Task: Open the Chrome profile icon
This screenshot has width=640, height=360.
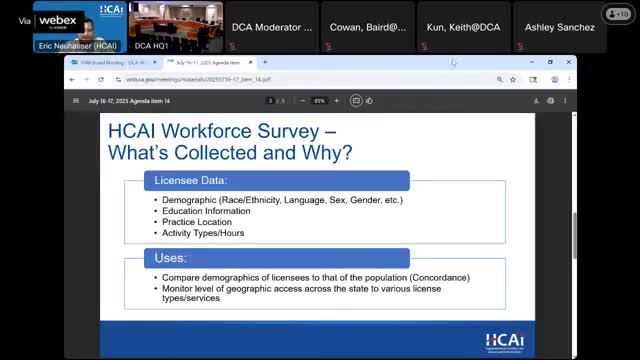Action: [x=555, y=80]
